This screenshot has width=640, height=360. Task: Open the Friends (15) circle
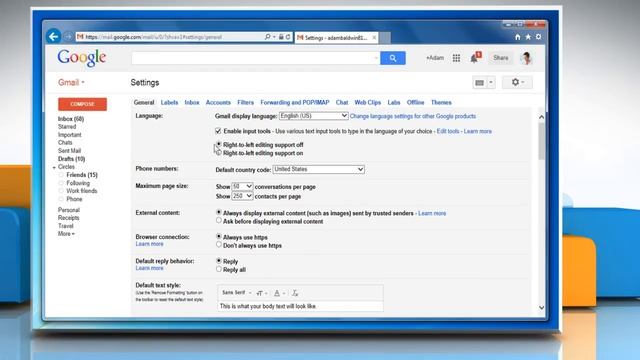pos(82,175)
